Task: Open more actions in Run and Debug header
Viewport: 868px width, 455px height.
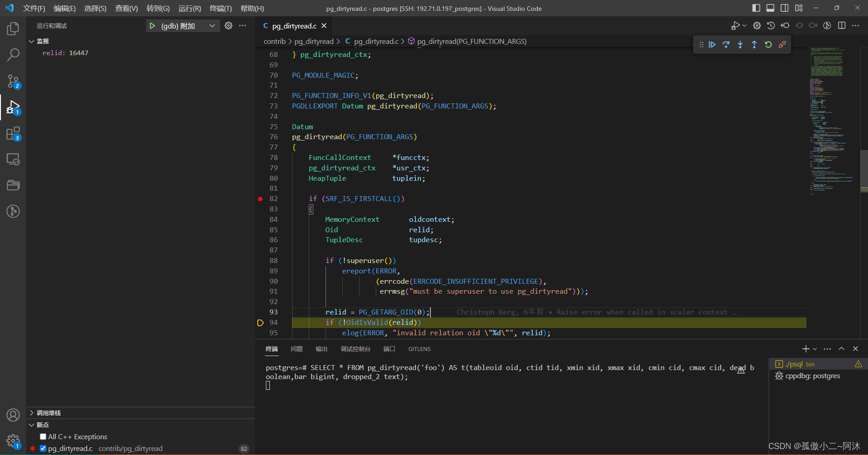Action: (243, 26)
